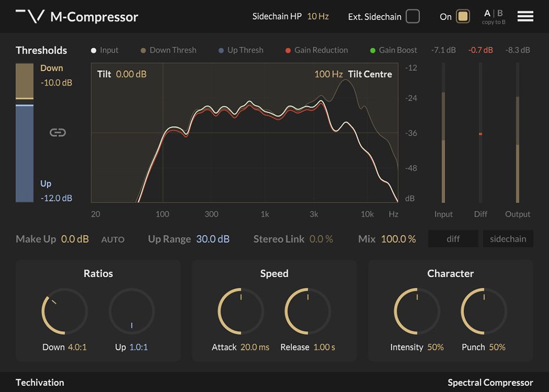Enable the Ext. Sidechain checkbox
This screenshot has width=549, height=392.
[413, 16]
